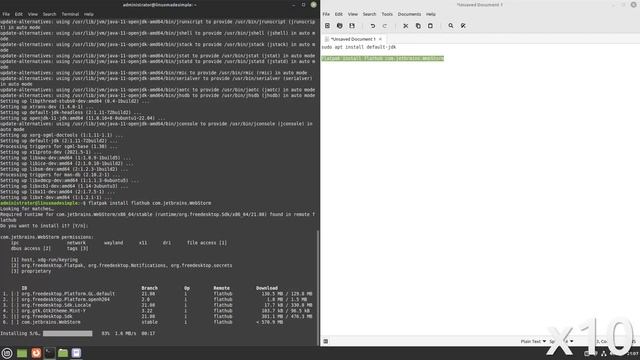Open the terminal View menu

pyautogui.click(x=33, y=14)
